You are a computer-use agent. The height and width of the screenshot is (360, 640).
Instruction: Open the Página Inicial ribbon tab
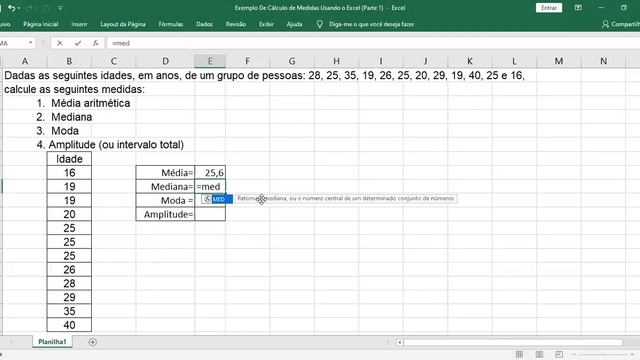point(40,24)
